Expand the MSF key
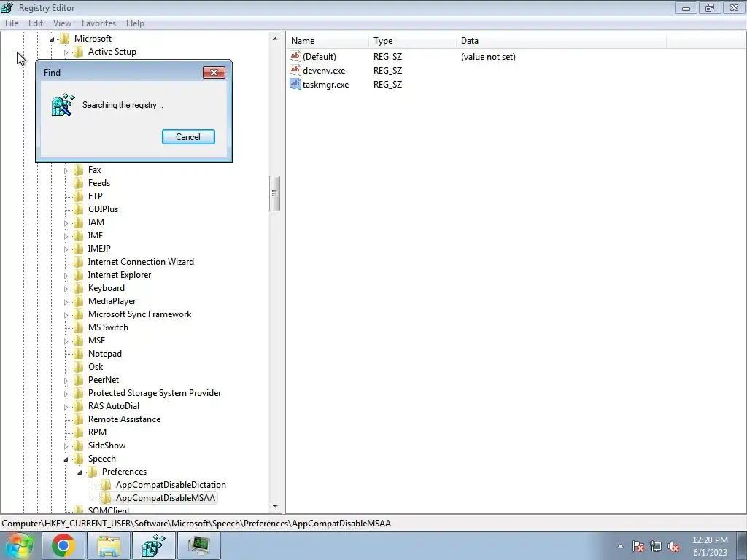 pos(66,341)
